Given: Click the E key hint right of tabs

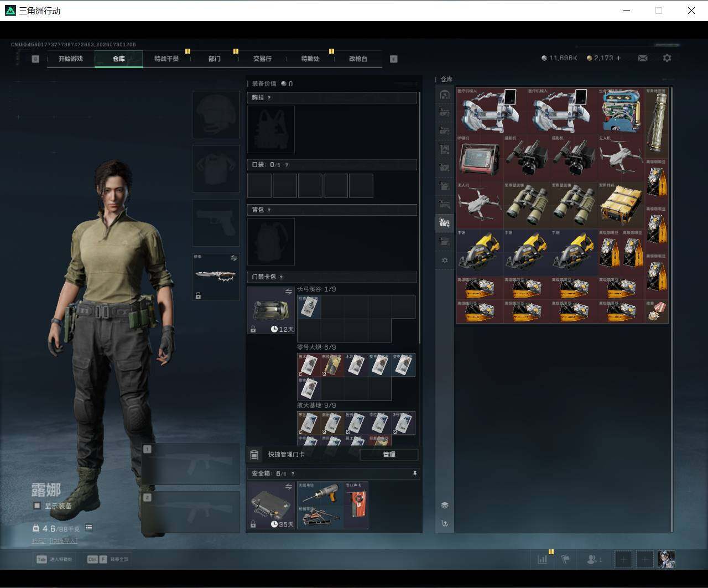Looking at the screenshot, I should 394,59.
